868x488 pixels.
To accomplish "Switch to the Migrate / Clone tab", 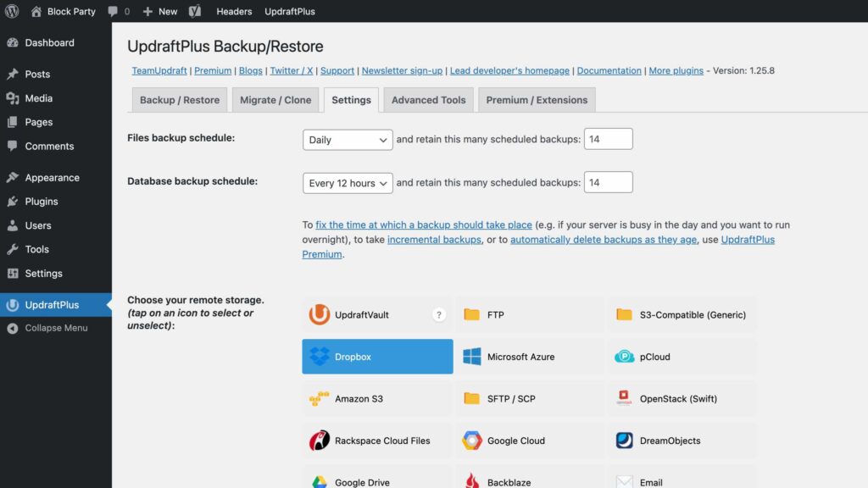I will [x=275, y=99].
